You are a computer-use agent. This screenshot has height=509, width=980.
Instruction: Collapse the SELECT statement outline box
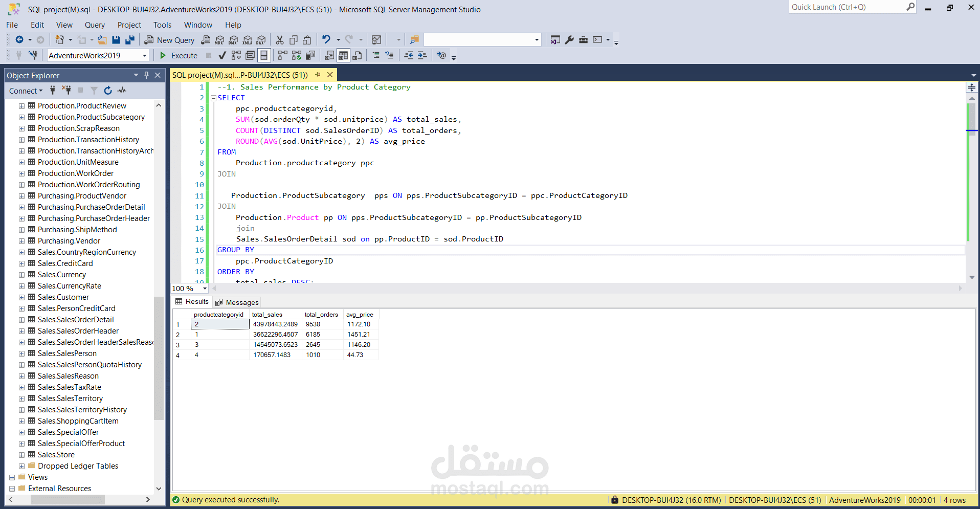pyautogui.click(x=213, y=98)
